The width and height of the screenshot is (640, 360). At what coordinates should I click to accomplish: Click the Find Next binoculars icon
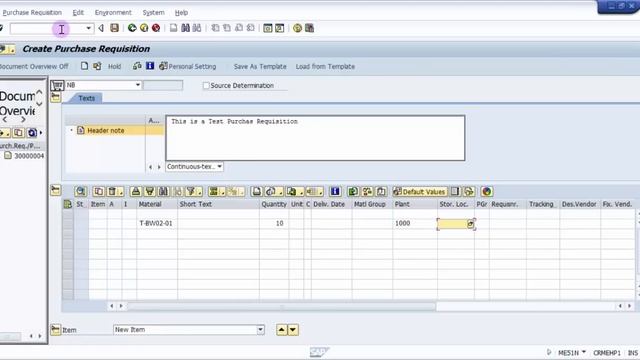pos(197,28)
